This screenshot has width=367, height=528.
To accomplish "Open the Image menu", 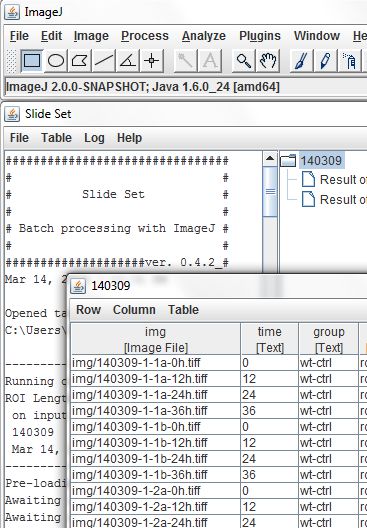I will (91, 36).
